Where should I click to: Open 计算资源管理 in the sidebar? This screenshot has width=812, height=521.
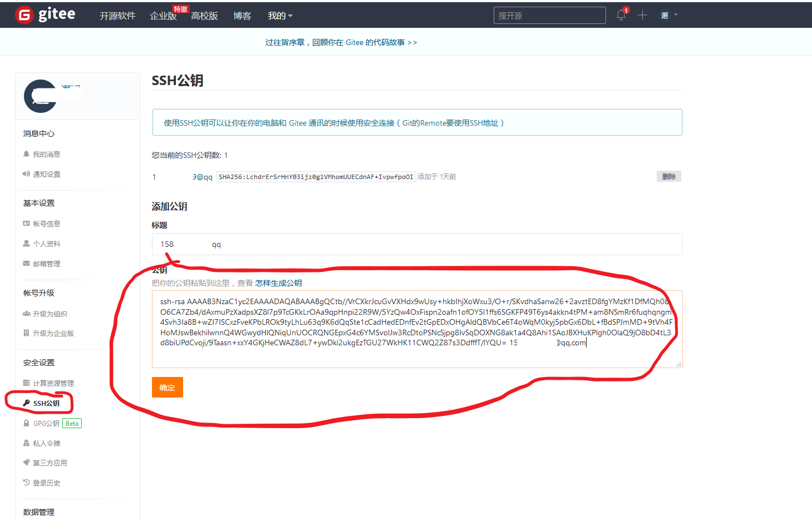coord(53,383)
